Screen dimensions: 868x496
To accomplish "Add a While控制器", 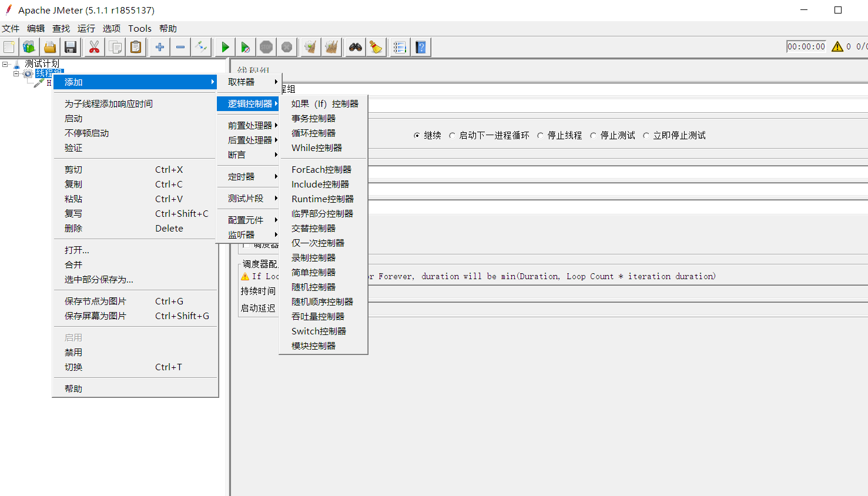I will (324, 148).
